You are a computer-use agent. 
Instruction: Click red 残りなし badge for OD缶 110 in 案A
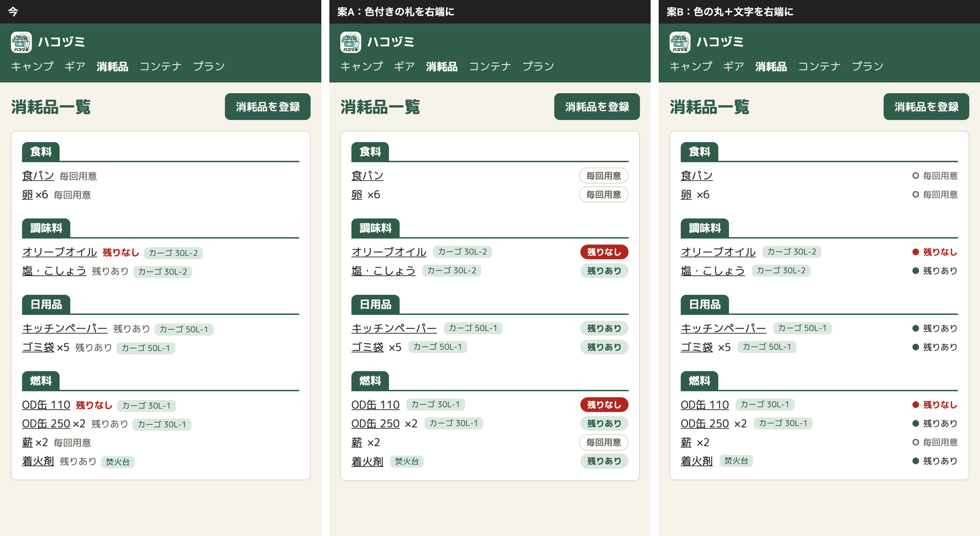pos(604,405)
